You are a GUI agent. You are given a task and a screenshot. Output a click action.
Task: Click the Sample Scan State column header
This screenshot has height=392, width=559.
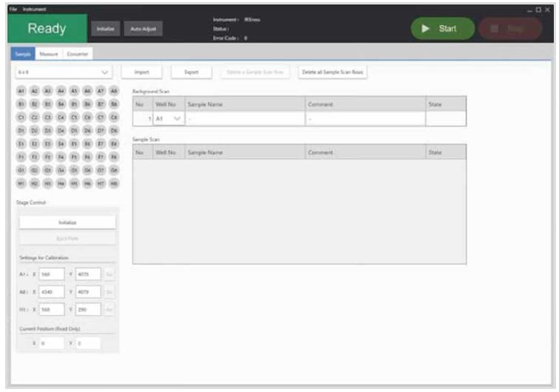(446, 152)
